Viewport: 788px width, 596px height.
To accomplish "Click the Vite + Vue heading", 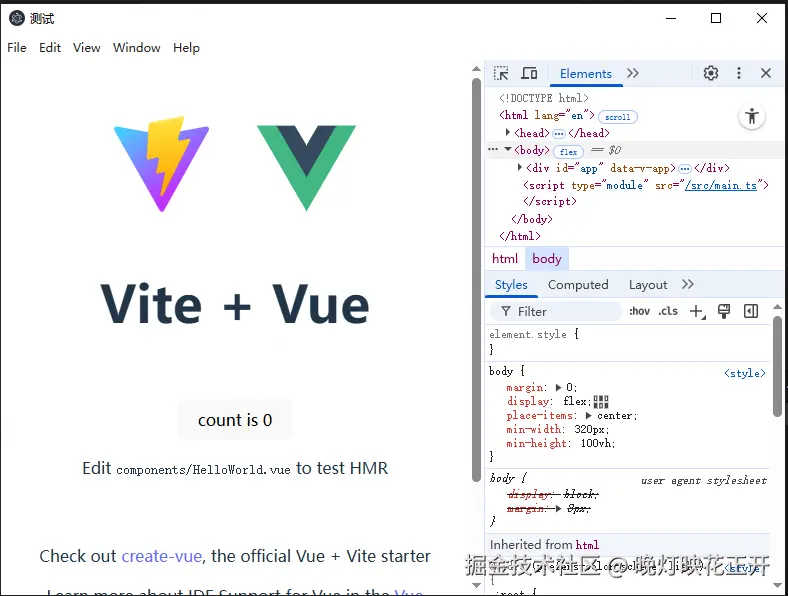I will (235, 305).
